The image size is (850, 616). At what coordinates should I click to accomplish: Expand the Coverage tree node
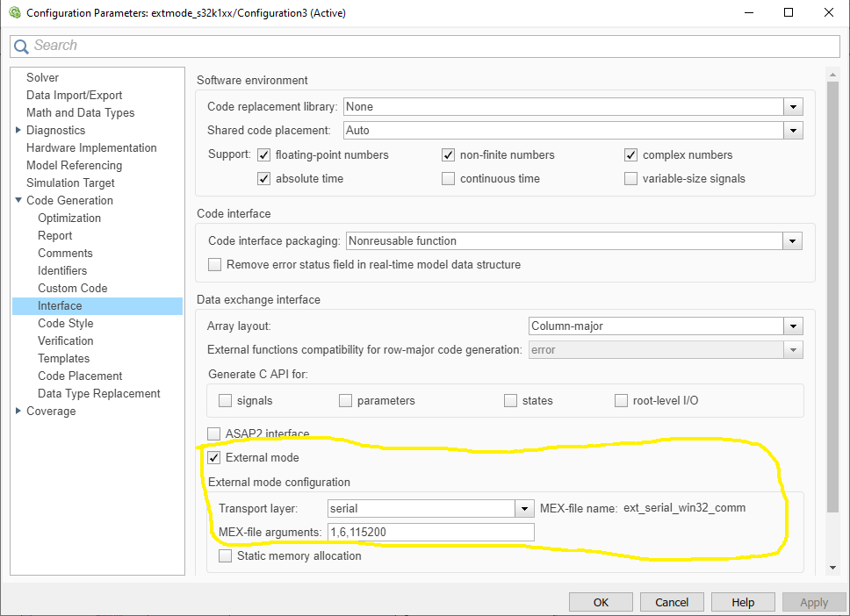18,411
